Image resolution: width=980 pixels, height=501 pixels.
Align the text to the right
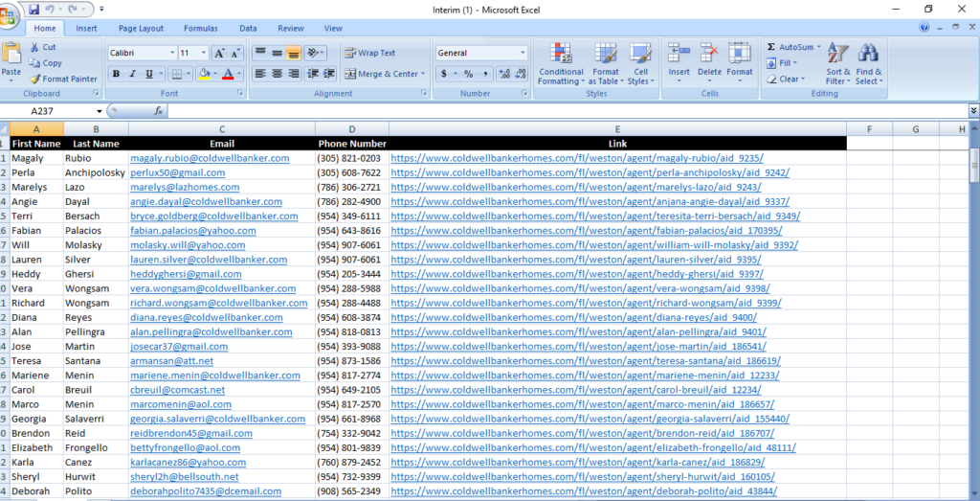tap(294, 74)
